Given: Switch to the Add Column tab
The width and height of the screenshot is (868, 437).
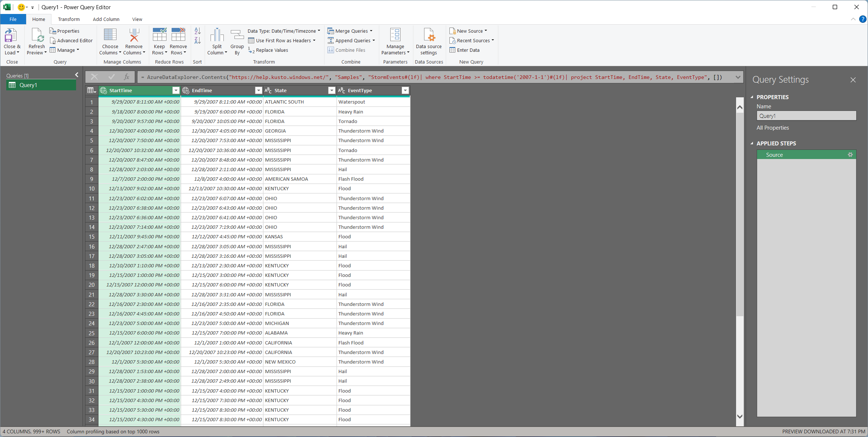Looking at the screenshot, I should pos(106,19).
